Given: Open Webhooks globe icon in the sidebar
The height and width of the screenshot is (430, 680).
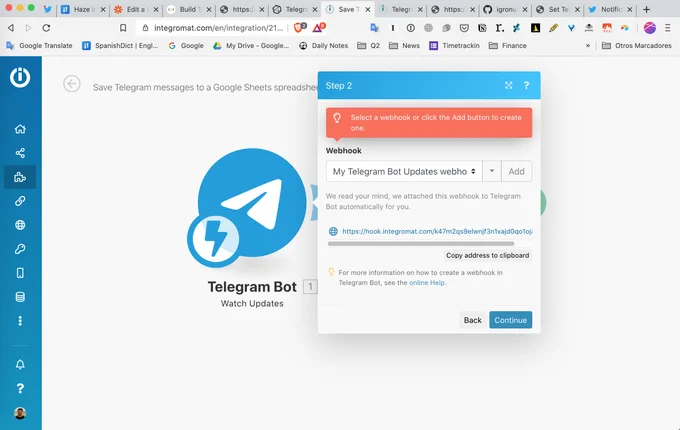Looking at the screenshot, I should tap(20, 225).
